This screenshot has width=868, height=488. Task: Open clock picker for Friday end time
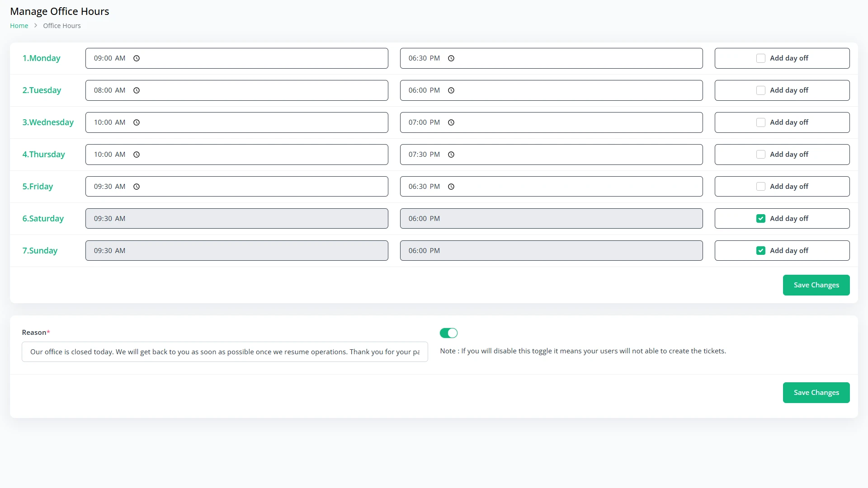451,187
